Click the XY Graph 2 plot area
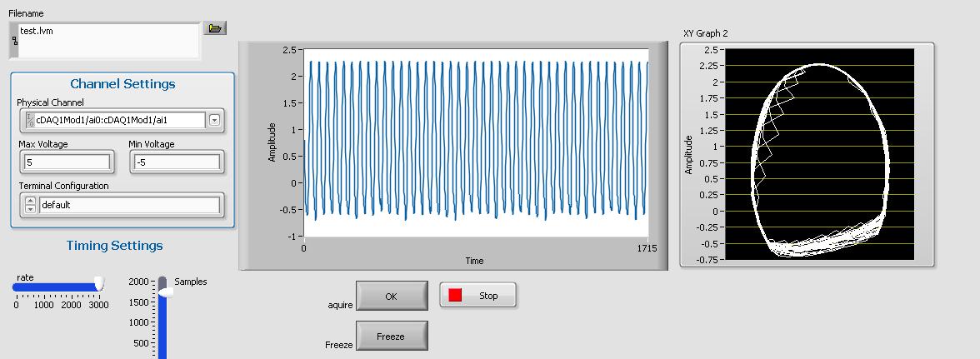 click(x=820, y=154)
